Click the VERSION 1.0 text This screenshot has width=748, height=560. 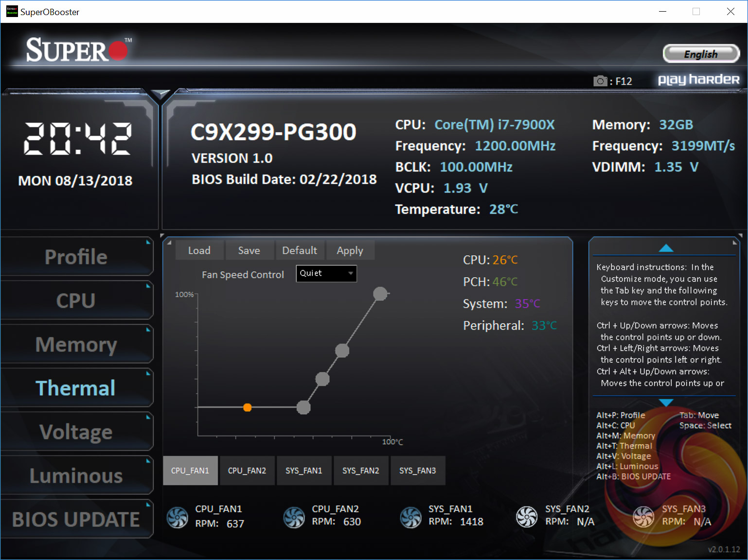232,158
